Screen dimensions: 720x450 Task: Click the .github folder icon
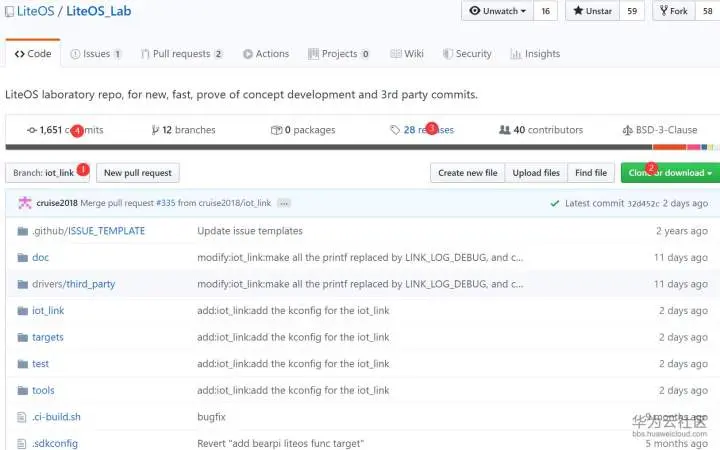click(22, 231)
